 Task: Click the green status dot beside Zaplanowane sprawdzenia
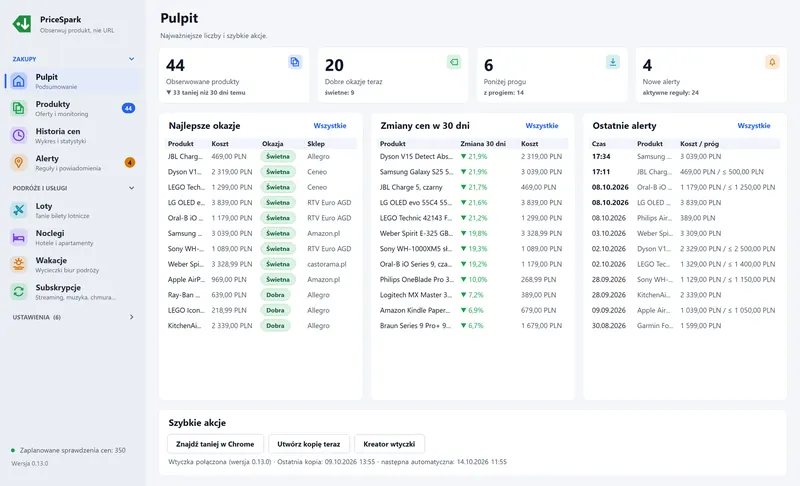coord(13,450)
